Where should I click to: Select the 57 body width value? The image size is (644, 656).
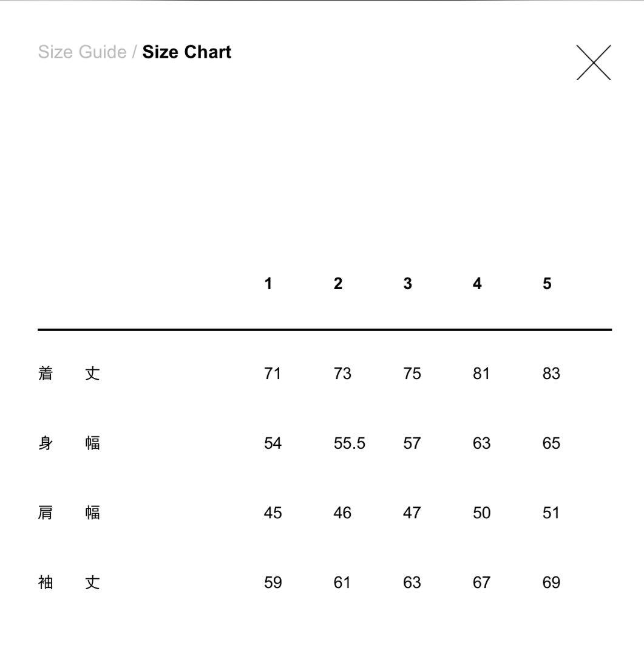[412, 443]
